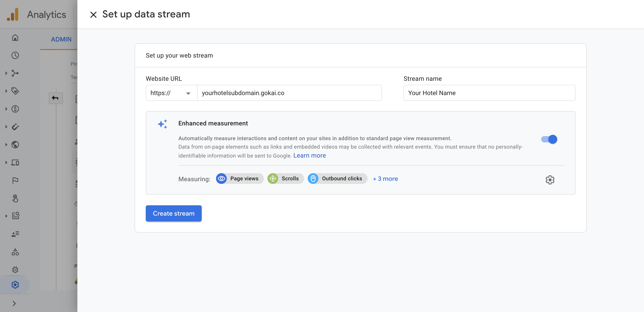This screenshot has height=312, width=644.
Task: Click the Admin gear icon in sidebar
Action: (x=15, y=285)
